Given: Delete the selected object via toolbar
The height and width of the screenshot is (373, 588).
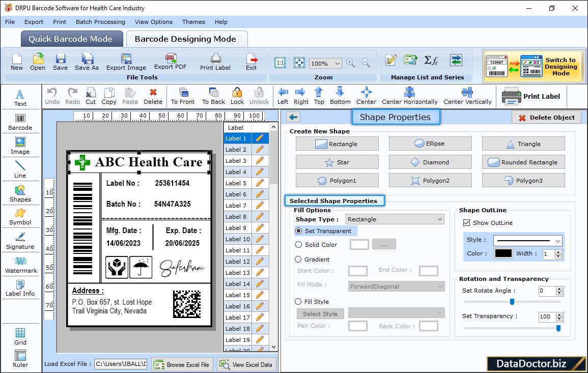Looking at the screenshot, I should [x=153, y=96].
